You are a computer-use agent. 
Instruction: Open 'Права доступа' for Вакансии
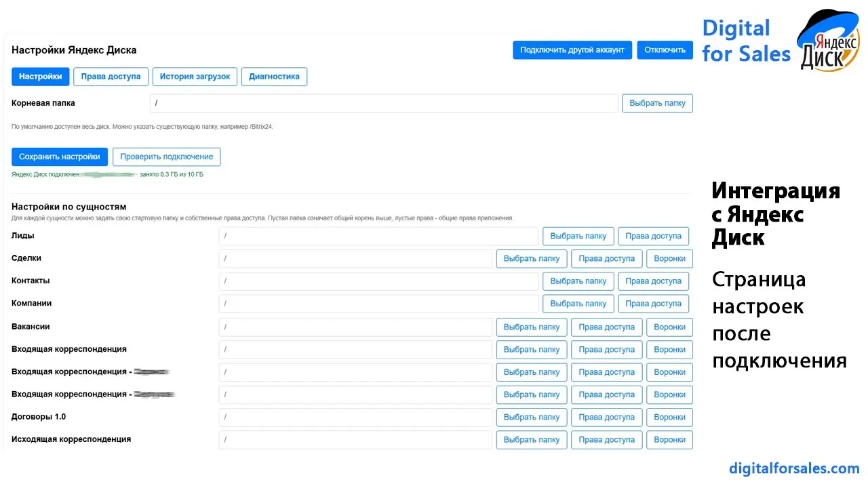click(607, 327)
